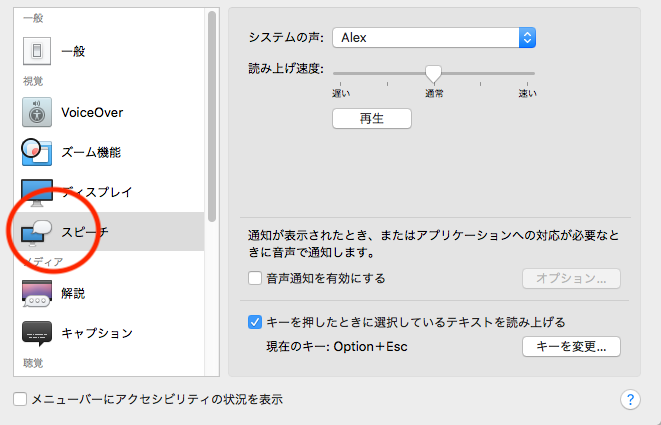The height and width of the screenshot is (425, 661).
Task: Uncheck キーを押したときに選択しているテキストを読み上げる
Action: pyautogui.click(x=255, y=323)
